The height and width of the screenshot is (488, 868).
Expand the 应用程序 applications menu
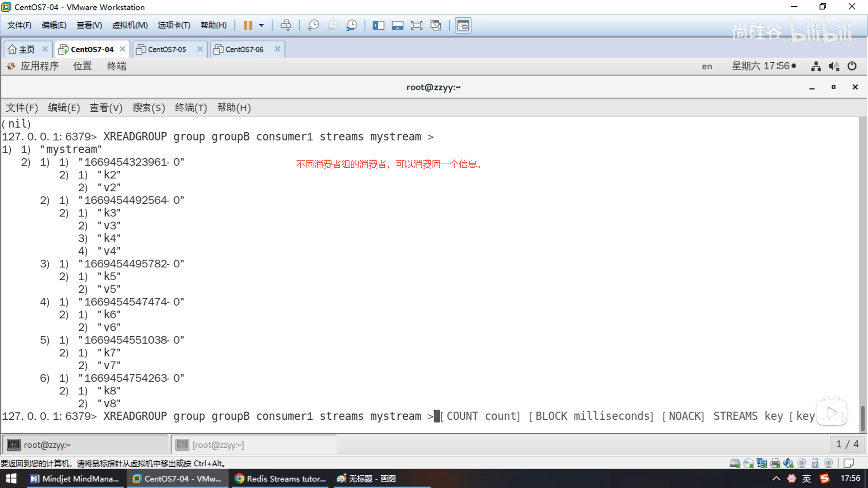[x=39, y=66]
